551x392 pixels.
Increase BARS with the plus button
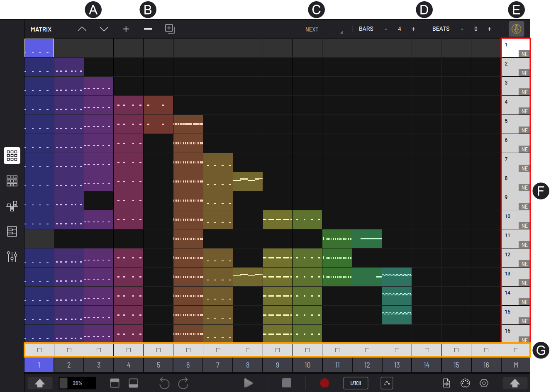tap(413, 29)
